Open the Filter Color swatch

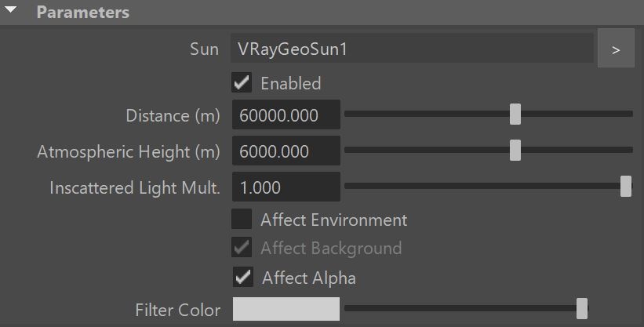(x=286, y=309)
